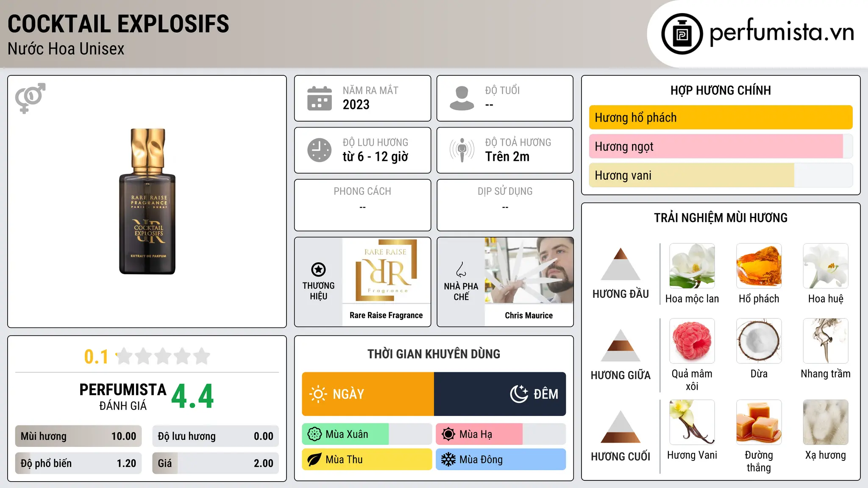Open the Chris Maurice perfumer photo
The image size is (868, 488).
point(529,270)
